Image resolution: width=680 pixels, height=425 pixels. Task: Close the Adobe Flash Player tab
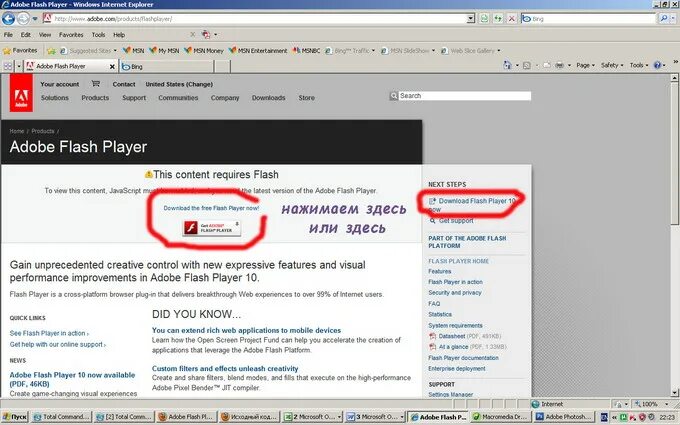pos(112,66)
